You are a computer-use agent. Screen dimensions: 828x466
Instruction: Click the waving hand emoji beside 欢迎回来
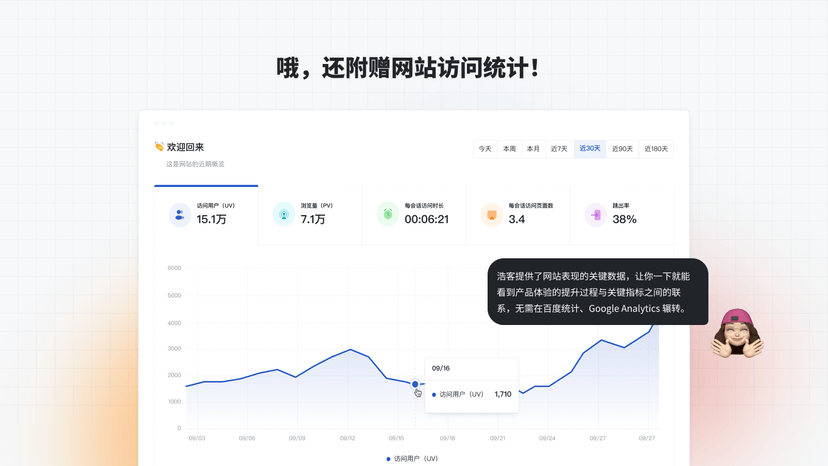tap(158, 147)
